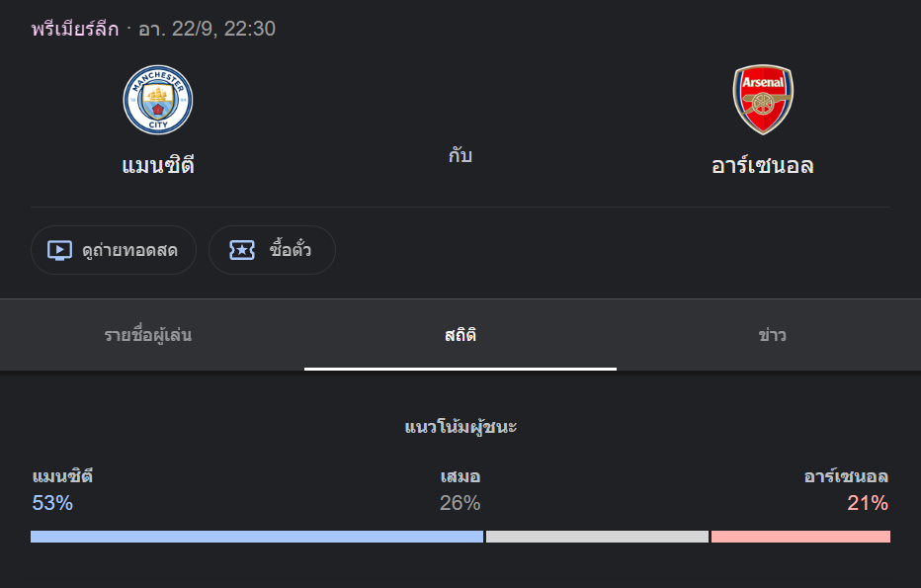
Task: Click the pink Arsenal win probability bar
Action: (800, 537)
